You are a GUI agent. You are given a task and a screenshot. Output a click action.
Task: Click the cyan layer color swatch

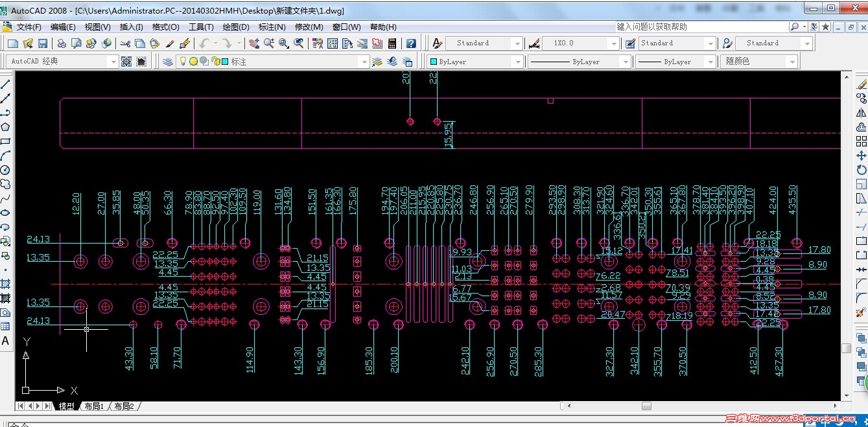(225, 62)
